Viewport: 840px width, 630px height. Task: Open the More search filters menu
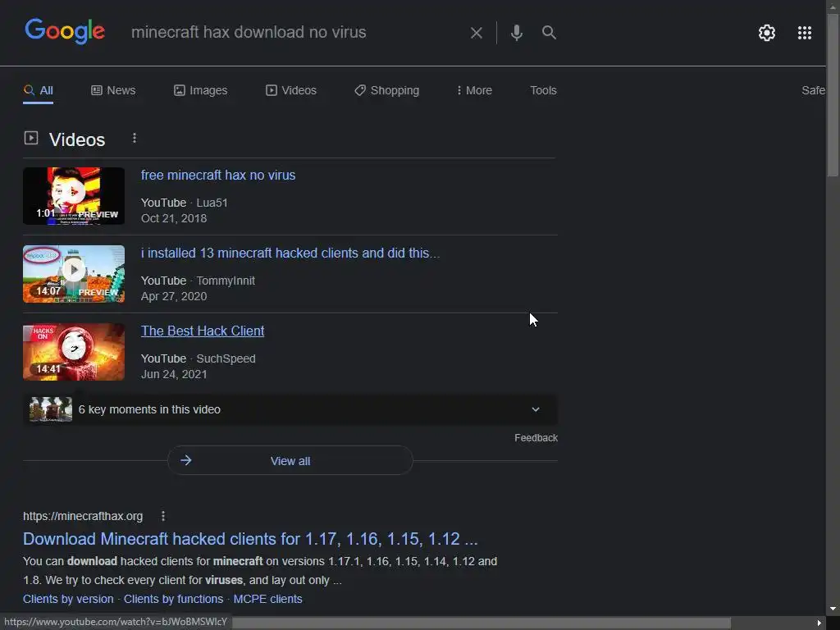click(474, 90)
